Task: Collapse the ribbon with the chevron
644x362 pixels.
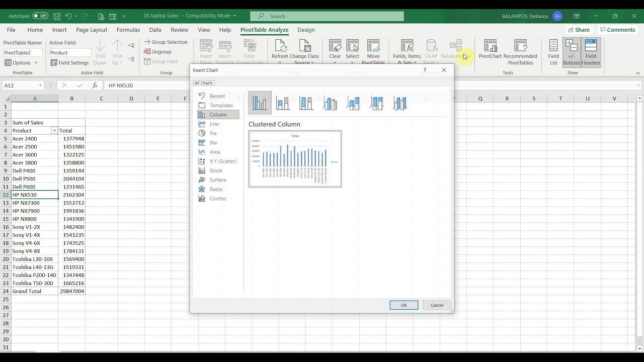Action: coord(638,73)
